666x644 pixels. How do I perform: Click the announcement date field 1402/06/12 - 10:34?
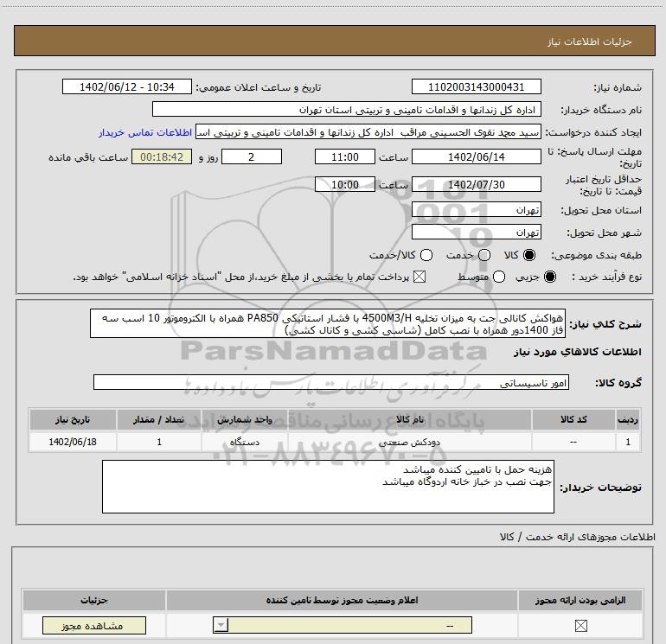[127, 86]
